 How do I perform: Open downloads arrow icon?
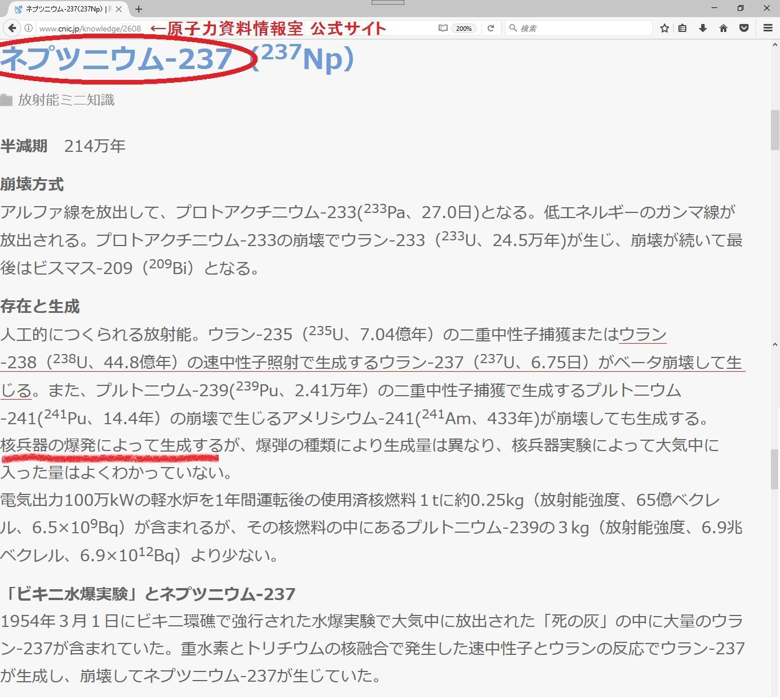(703, 28)
